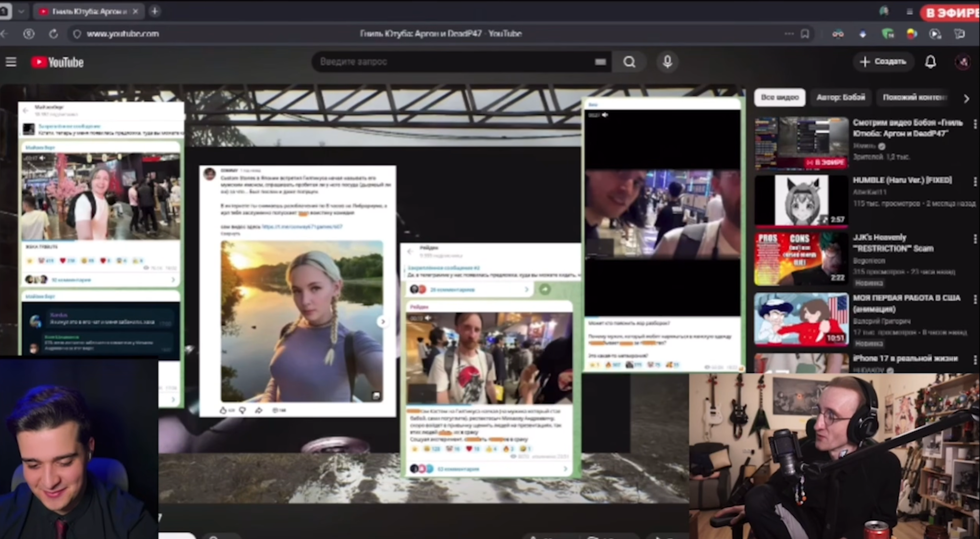Image resolution: width=980 pixels, height=539 pixels.
Task: Open the HUMBLE (Haru Ver.) video thumbnail
Action: point(801,201)
